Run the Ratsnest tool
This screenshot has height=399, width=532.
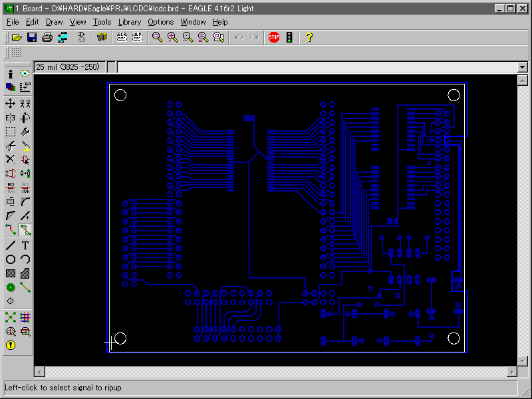tap(11, 317)
